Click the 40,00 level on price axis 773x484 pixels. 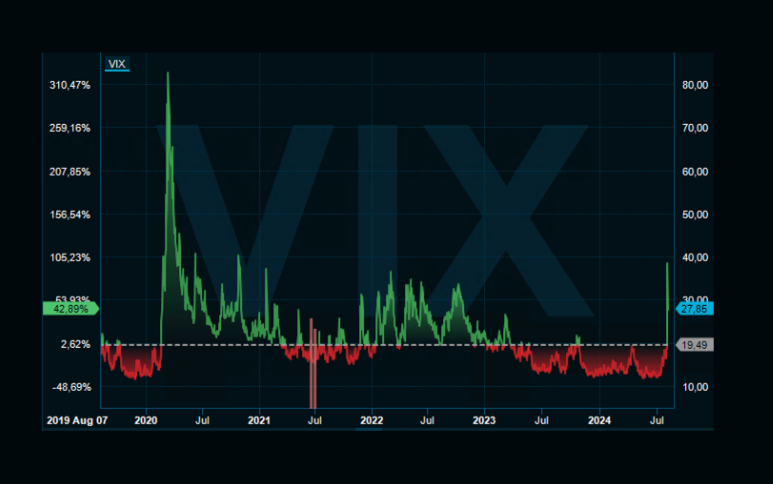[695, 258]
